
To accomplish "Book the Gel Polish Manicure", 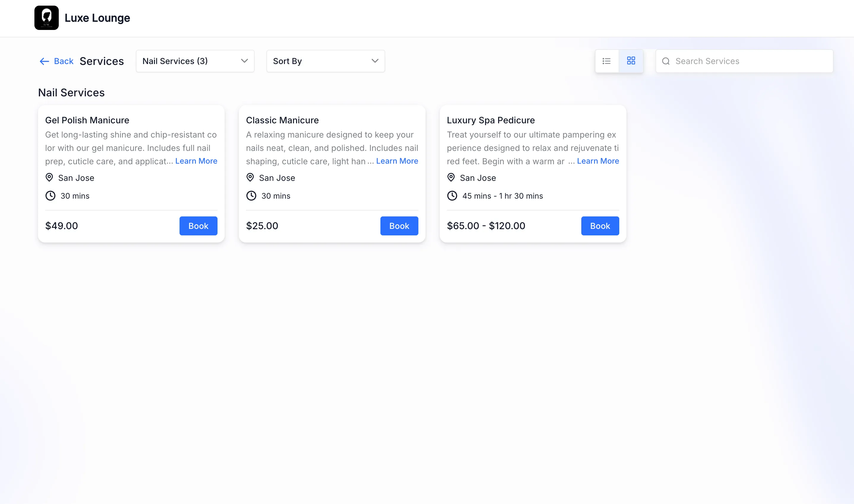I will (x=198, y=226).
